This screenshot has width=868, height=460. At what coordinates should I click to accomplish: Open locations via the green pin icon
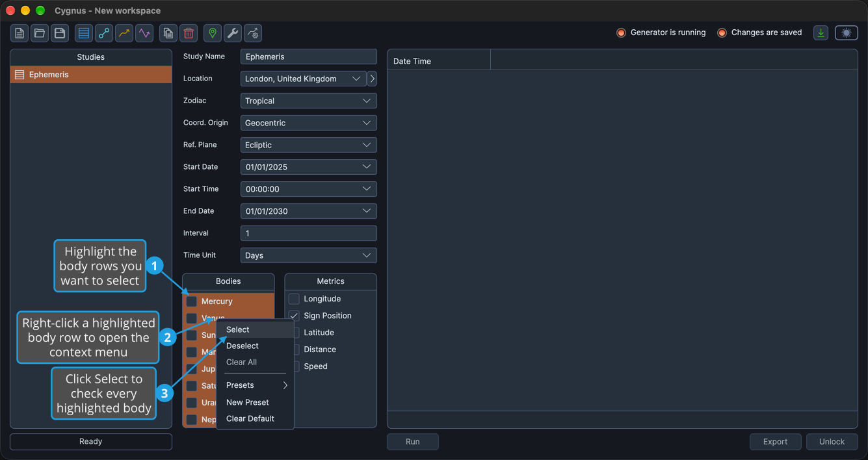[x=213, y=33]
